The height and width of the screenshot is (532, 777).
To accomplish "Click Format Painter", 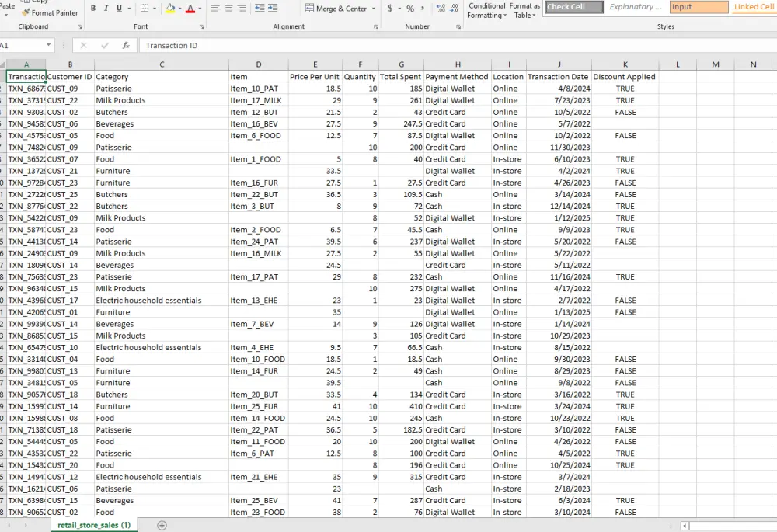I will 50,13.
